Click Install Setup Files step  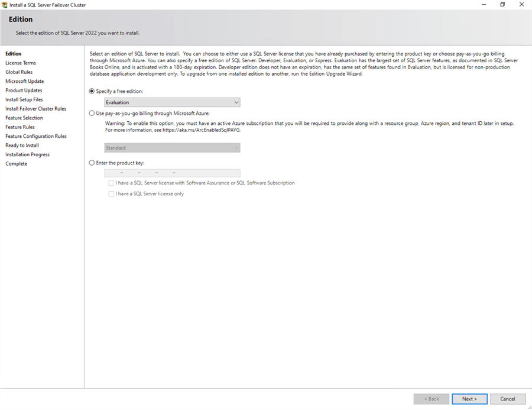coord(24,99)
